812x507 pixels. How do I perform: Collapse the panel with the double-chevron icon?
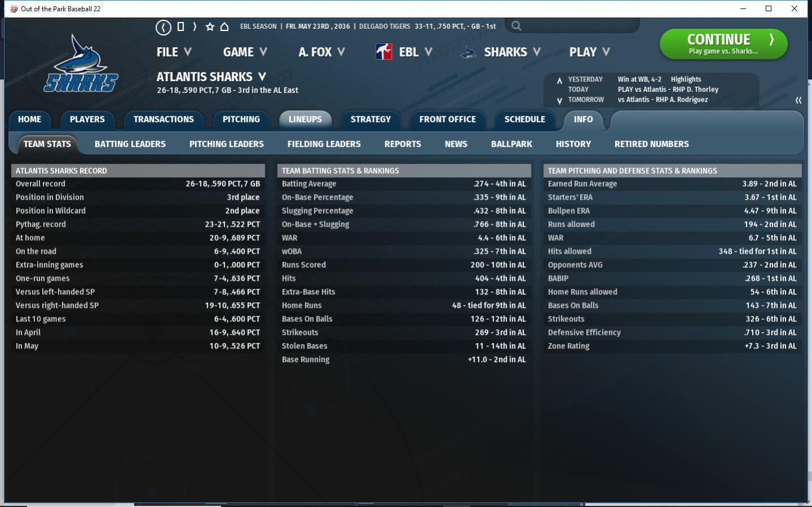[798, 100]
